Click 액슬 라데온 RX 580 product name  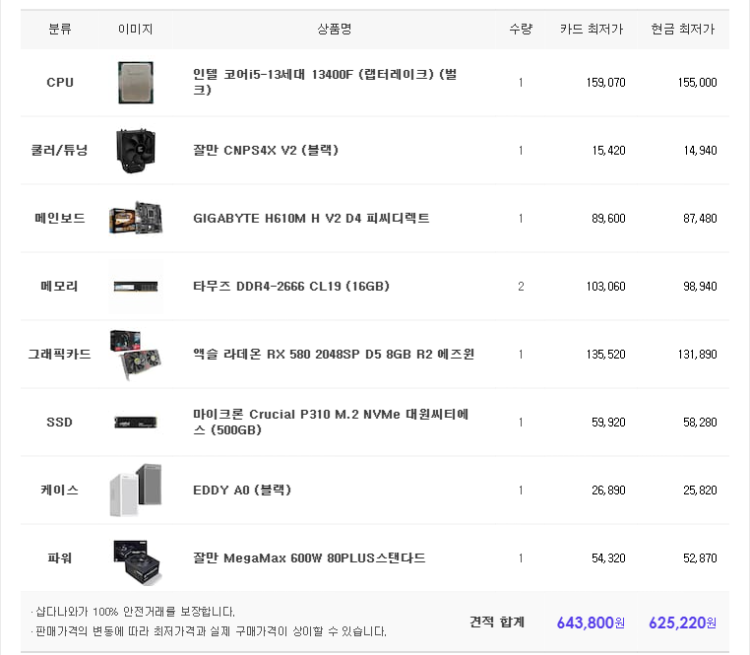333,354
